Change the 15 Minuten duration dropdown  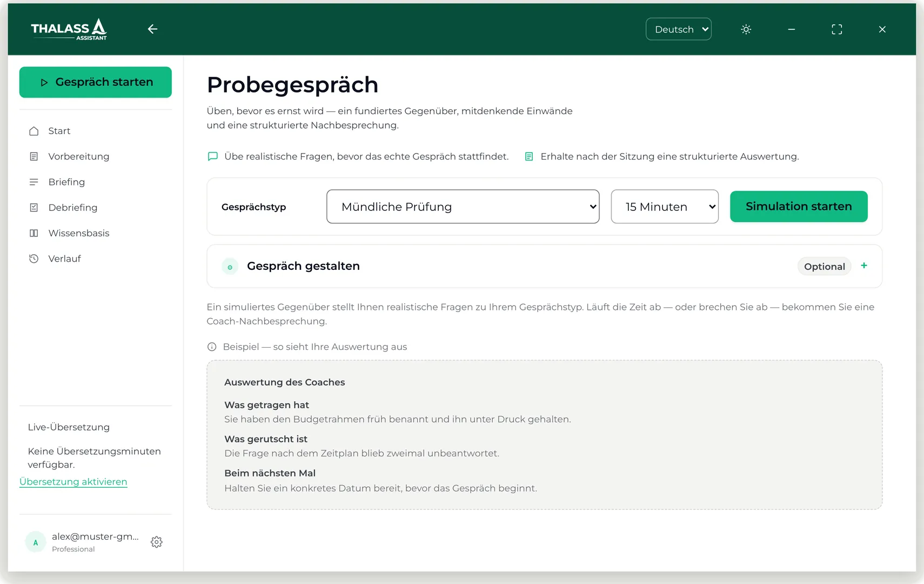coord(665,207)
